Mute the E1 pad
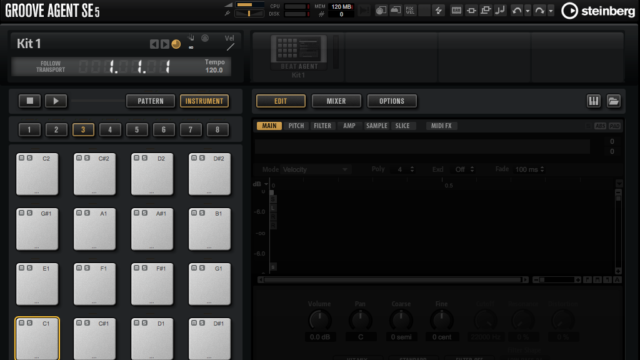640x360 pixels. [x=22, y=268]
